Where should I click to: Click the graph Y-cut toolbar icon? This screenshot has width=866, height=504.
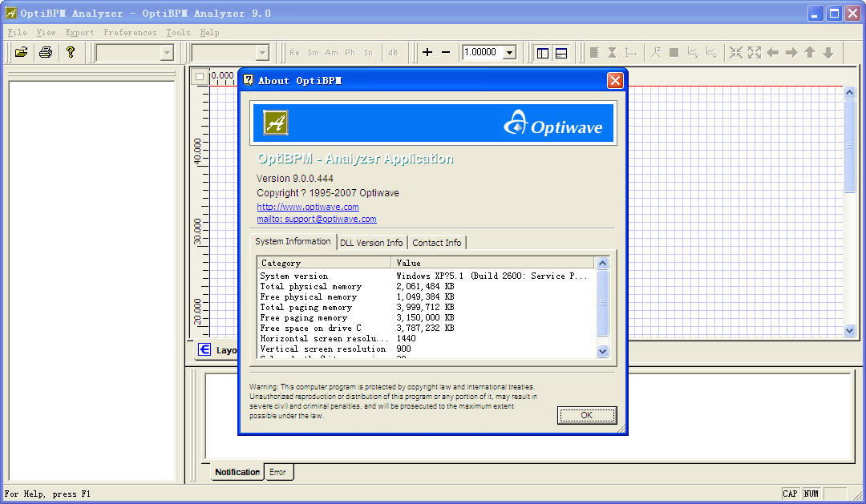[711, 52]
